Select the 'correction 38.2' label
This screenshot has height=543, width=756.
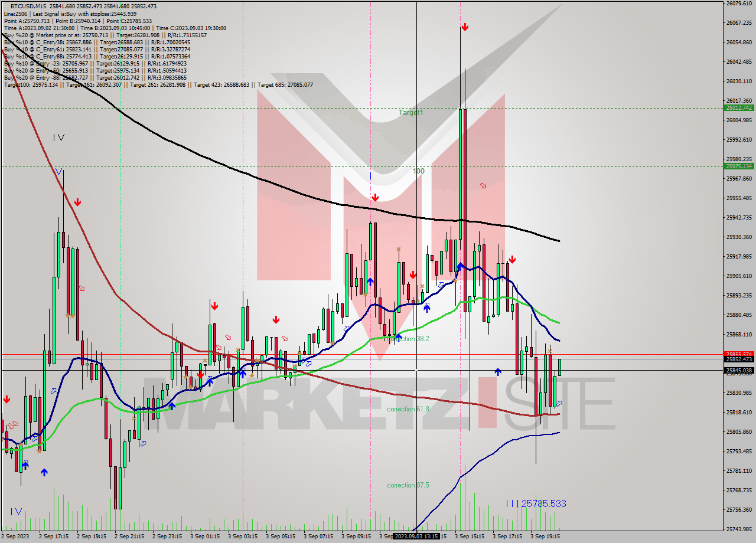click(x=408, y=339)
